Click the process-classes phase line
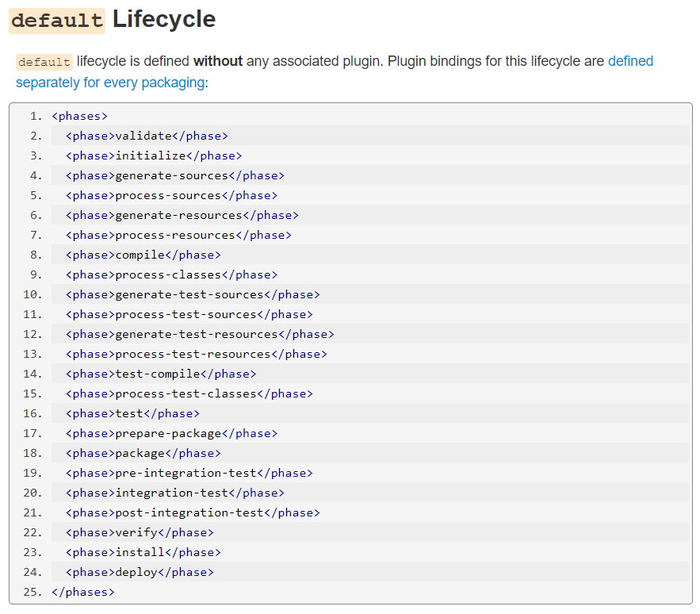 tap(370, 274)
